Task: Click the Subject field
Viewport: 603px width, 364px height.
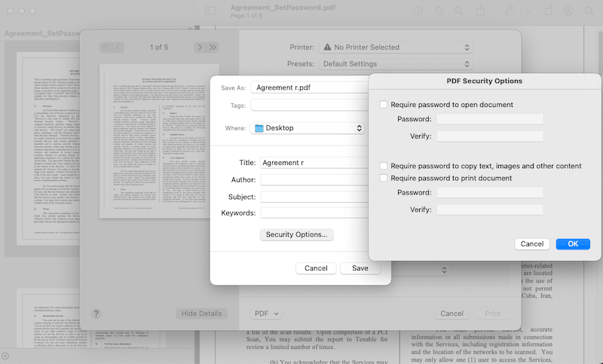Action: [314, 197]
